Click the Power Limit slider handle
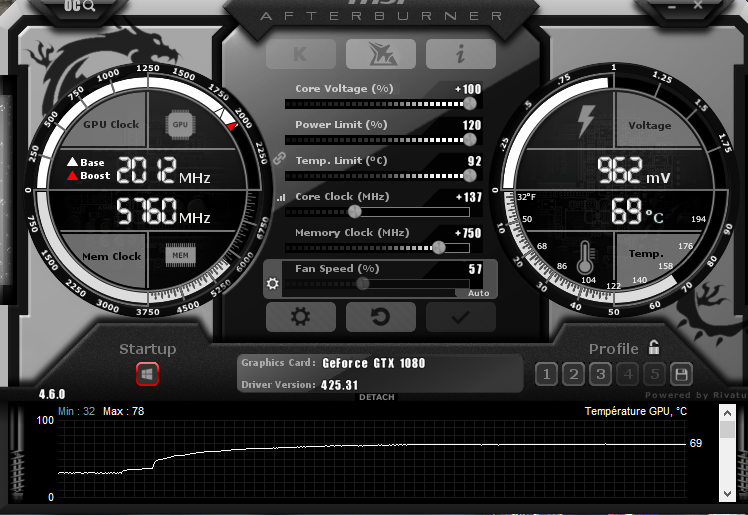 [x=470, y=140]
